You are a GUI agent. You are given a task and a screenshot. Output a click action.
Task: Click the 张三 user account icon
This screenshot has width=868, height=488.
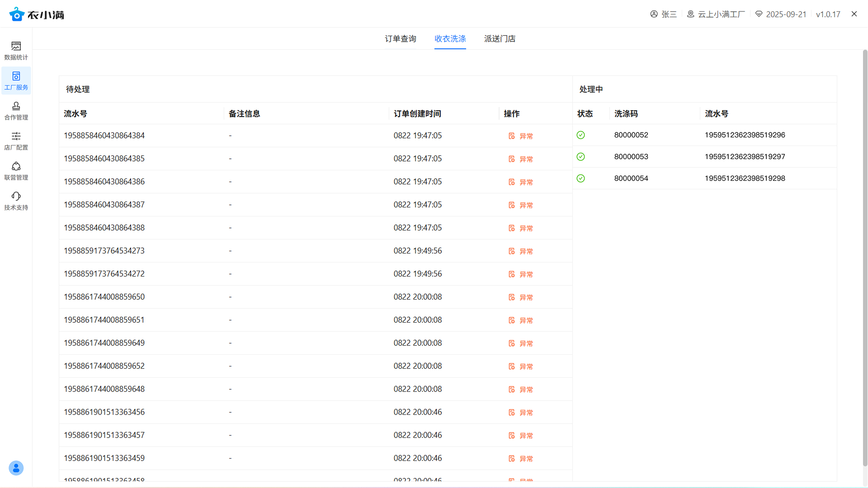654,14
